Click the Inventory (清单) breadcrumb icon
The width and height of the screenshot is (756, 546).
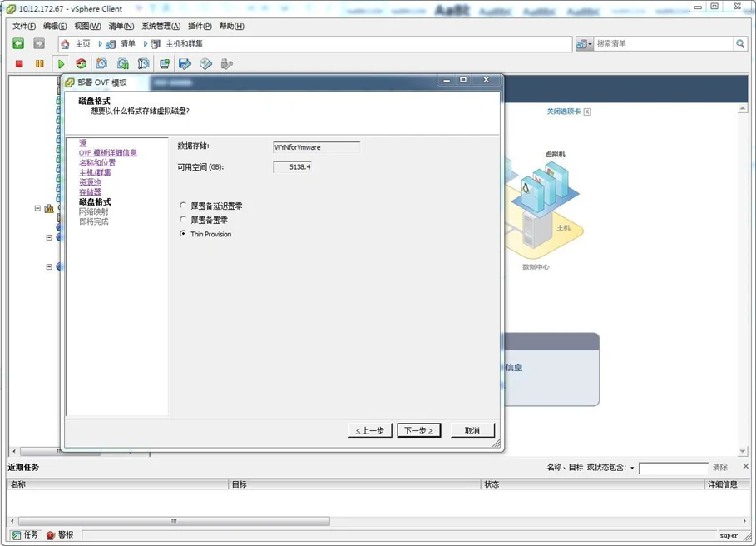(111, 44)
